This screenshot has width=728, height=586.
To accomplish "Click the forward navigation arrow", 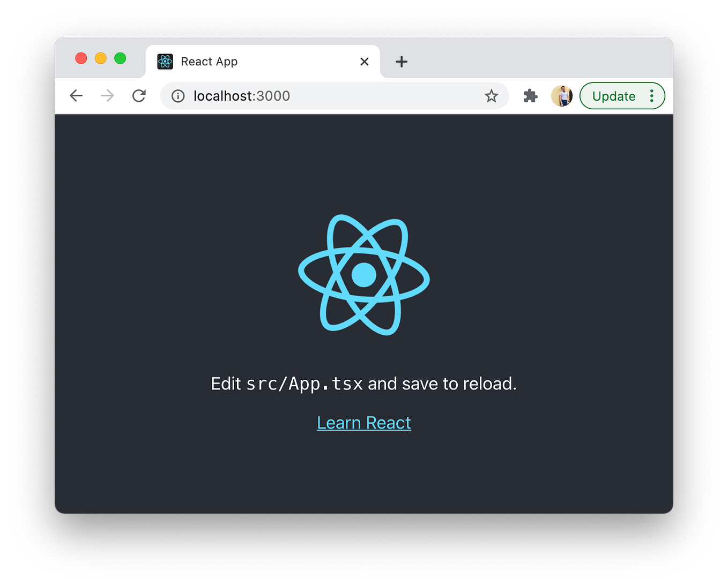I will [107, 96].
